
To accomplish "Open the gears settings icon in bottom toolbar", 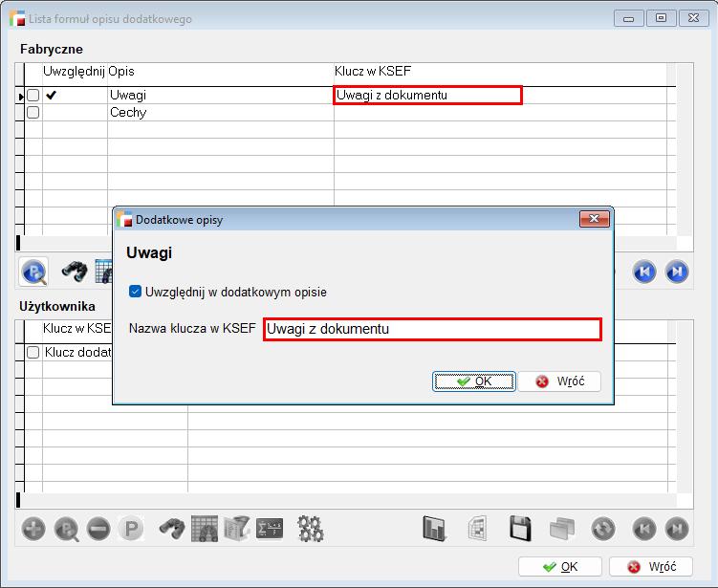I will point(311,529).
